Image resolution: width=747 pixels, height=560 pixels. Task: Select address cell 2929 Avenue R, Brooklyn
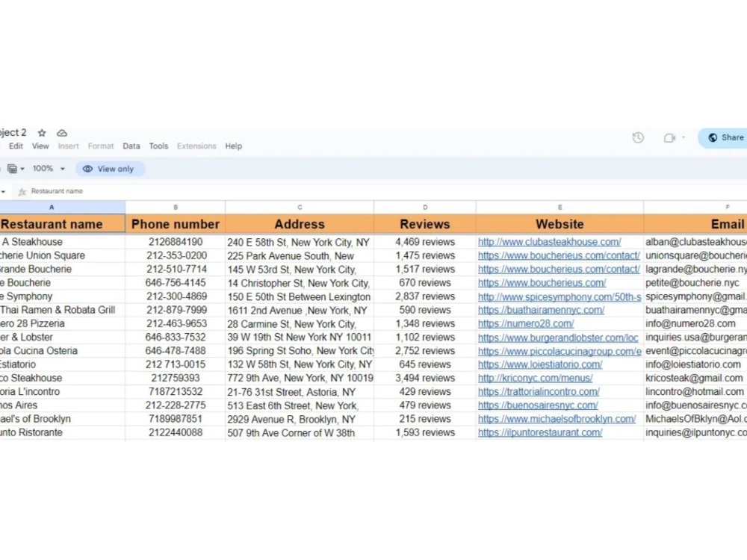pyautogui.click(x=300, y=419)
